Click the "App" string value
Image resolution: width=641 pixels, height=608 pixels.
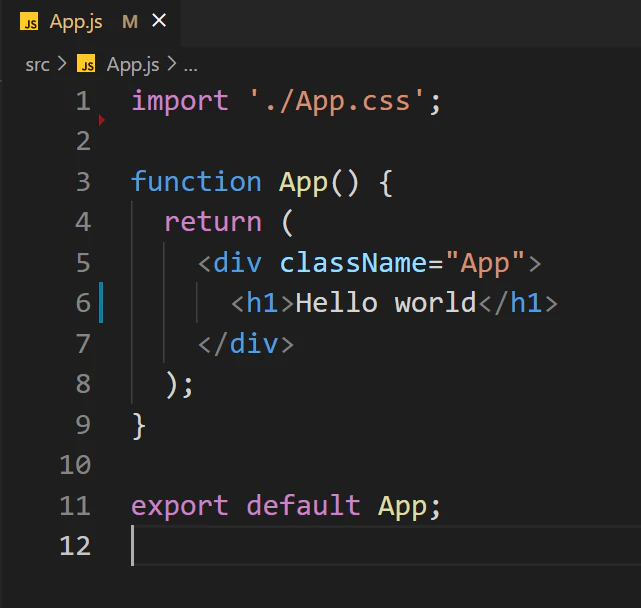[x=485, y=263]
